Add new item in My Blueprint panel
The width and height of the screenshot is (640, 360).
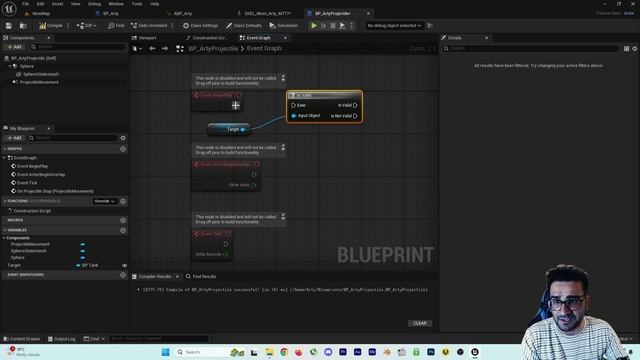[x=14, y=138]
